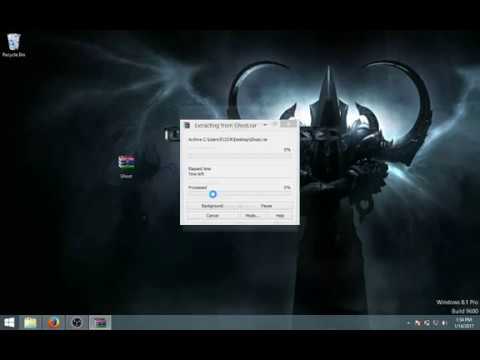Viewport: 480px width, 360px height.
Task: Open the network tray icon
Action: pos(427,323)
